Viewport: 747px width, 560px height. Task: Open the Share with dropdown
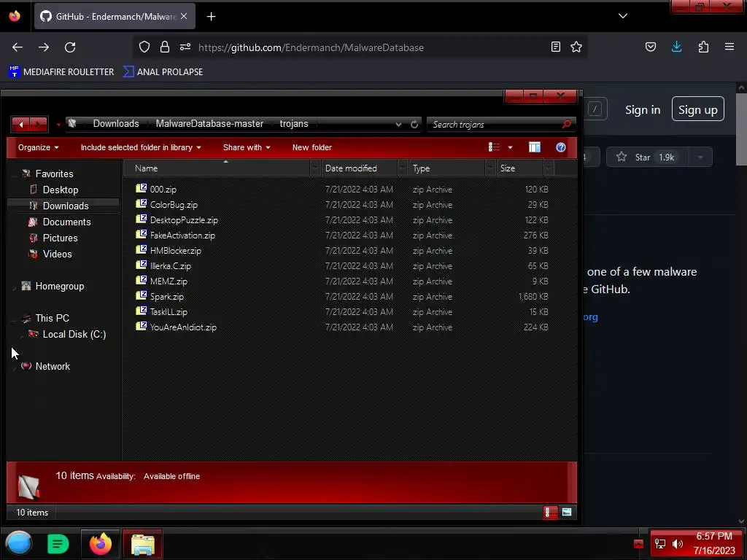pyautogui.click(x=247, y=147)
